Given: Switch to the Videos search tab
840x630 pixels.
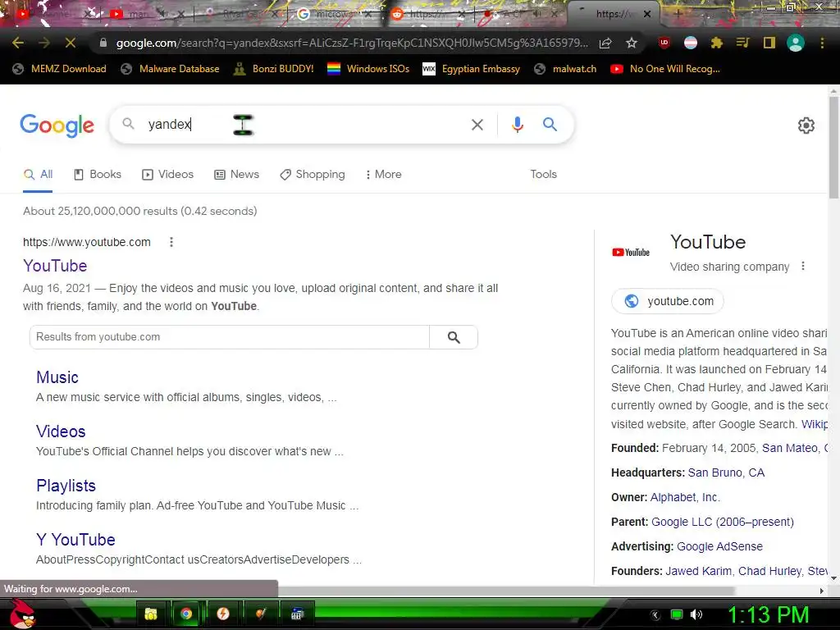Looking at the screenshot, I should (x=167, y=175).
